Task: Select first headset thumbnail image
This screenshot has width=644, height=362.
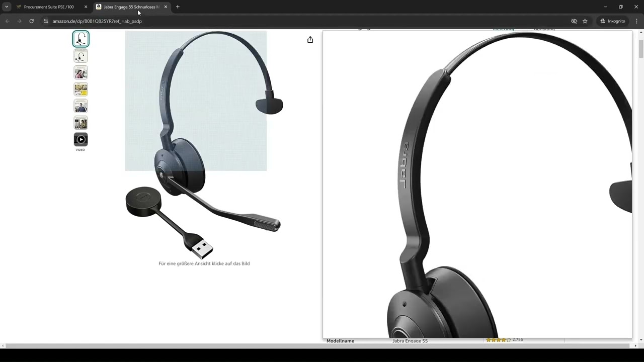Action: click(x=80, y=39)
